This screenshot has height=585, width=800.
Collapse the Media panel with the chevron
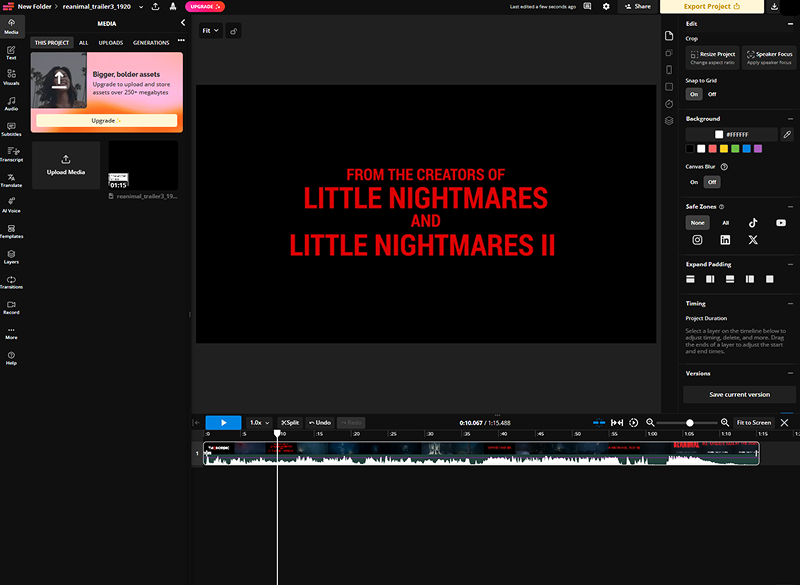[x=182, y=22]
